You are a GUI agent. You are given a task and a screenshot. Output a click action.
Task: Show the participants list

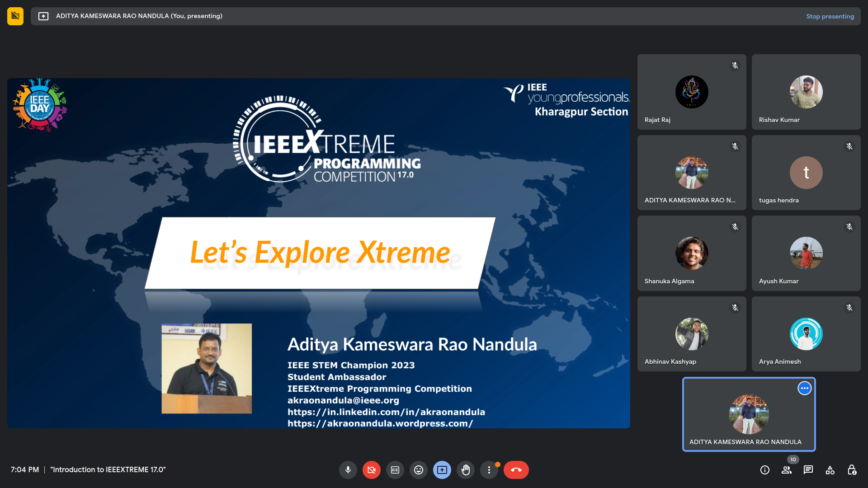tap(787, 470)
